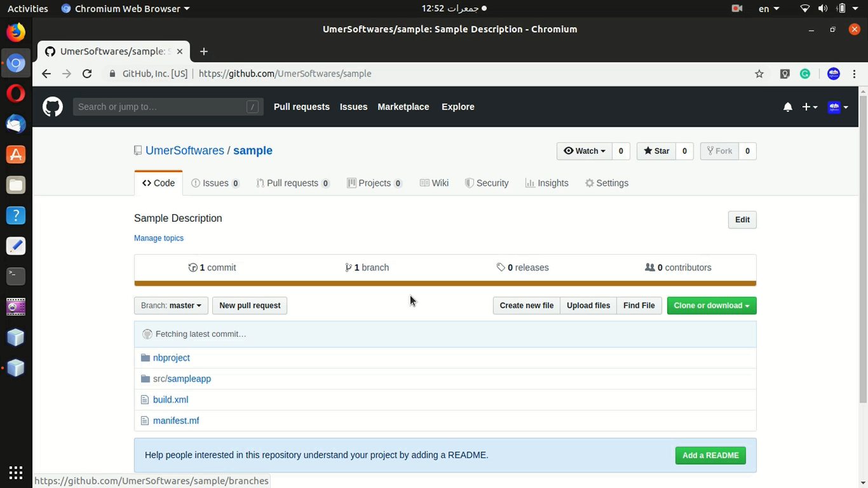
Task: Open the Watch dropdown
Action: tap(585, 151)
